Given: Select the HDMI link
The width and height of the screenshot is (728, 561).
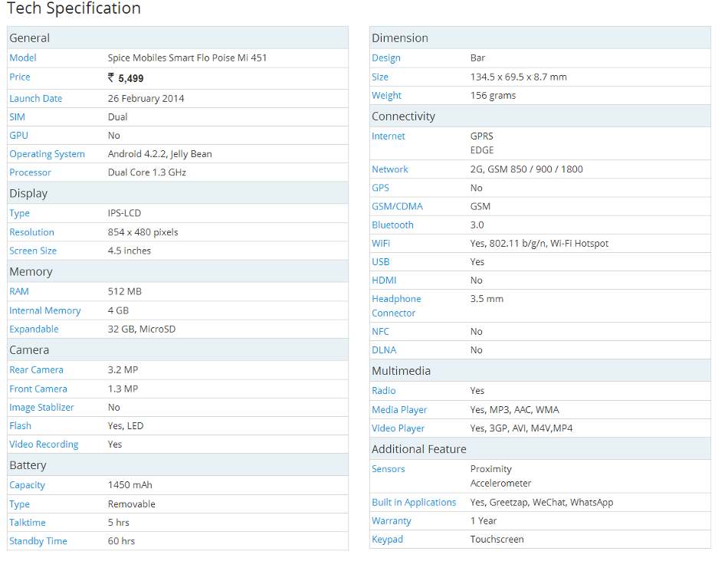Looking at the screenshot, I should point(384,281).
